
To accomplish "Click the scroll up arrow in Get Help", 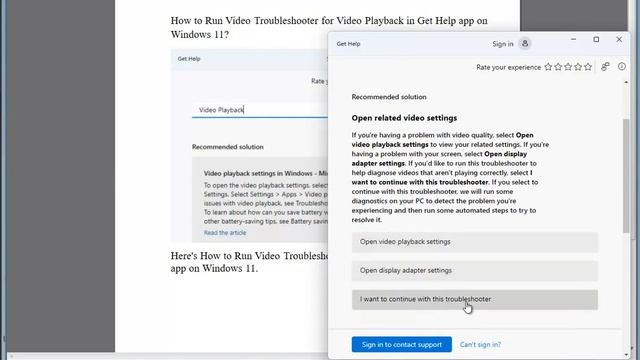I will (x=626, y=82).
